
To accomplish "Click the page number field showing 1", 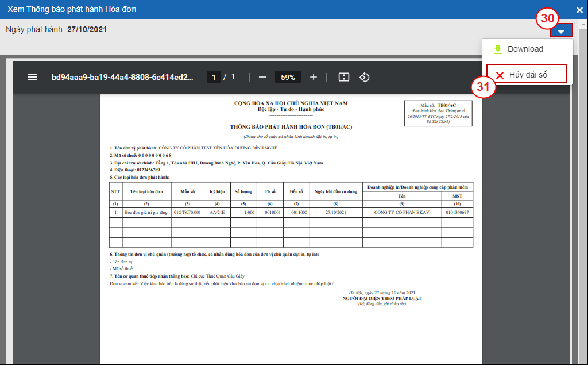I will [x=214, y=77].
